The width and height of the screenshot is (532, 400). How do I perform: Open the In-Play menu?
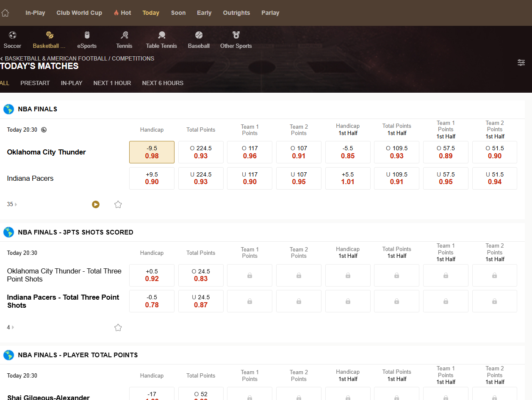click(35, 13)
